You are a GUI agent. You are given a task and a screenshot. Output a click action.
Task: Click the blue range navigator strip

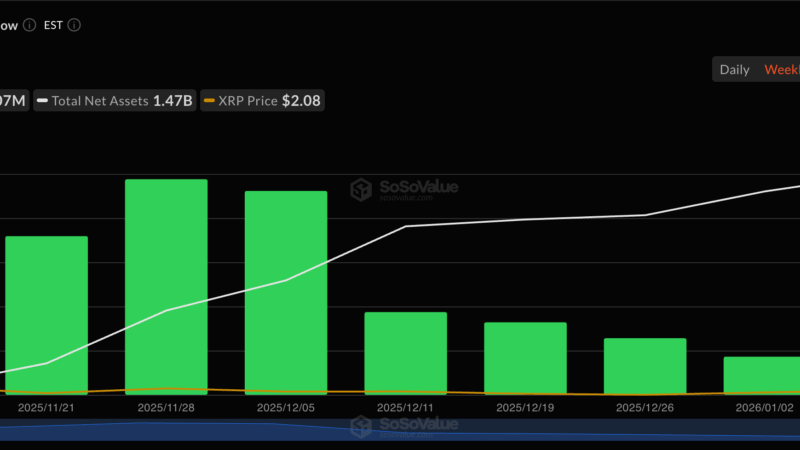click(x=400, y=430)
